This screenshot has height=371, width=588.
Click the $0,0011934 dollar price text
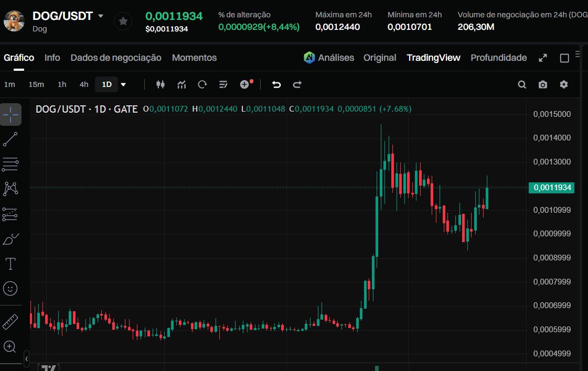[166, 29]
